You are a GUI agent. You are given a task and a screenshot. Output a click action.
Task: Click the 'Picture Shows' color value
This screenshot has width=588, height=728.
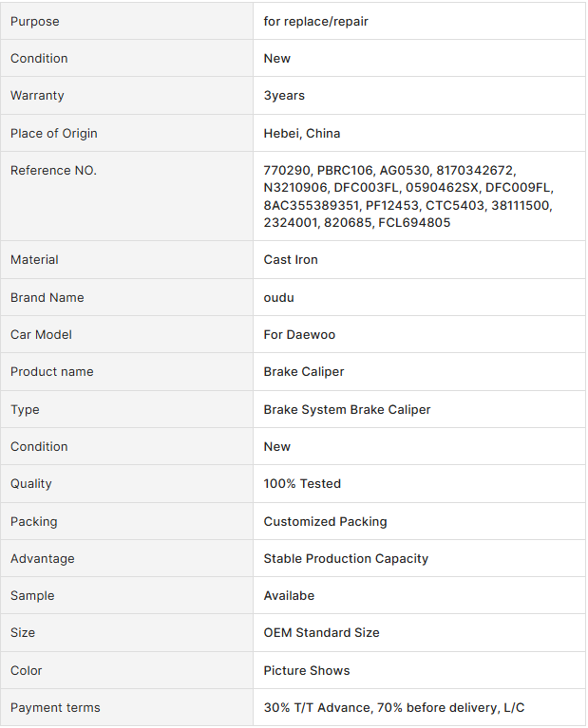306,670
